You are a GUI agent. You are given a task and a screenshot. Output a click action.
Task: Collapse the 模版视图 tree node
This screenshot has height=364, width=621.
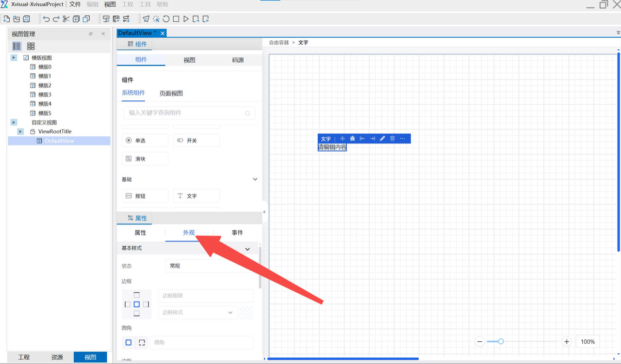click(14, 58)
